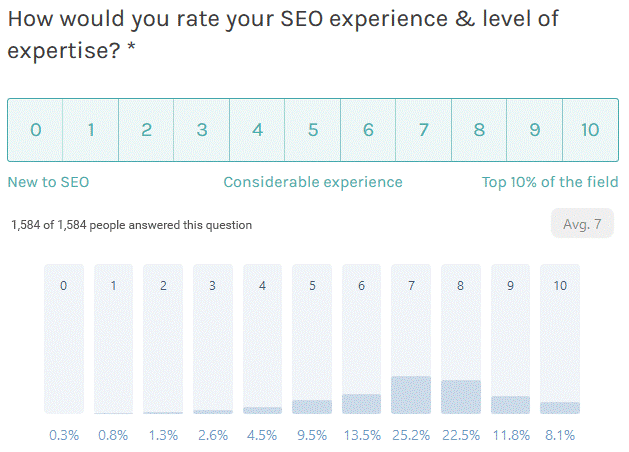This screenshot has height=452, width=629.
Task: Select rating 7 on the scale
Action: pos(424,130)
